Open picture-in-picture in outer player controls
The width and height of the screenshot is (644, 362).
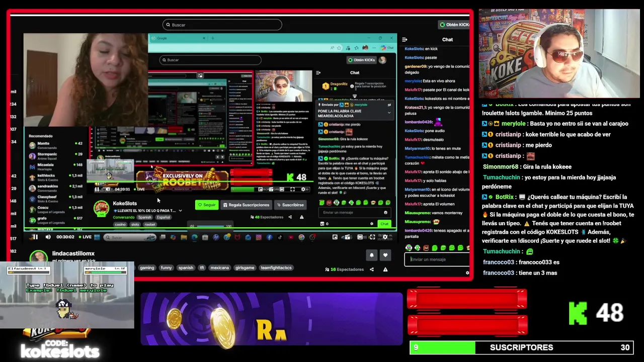pyautogui.click(x=335, y=237)
